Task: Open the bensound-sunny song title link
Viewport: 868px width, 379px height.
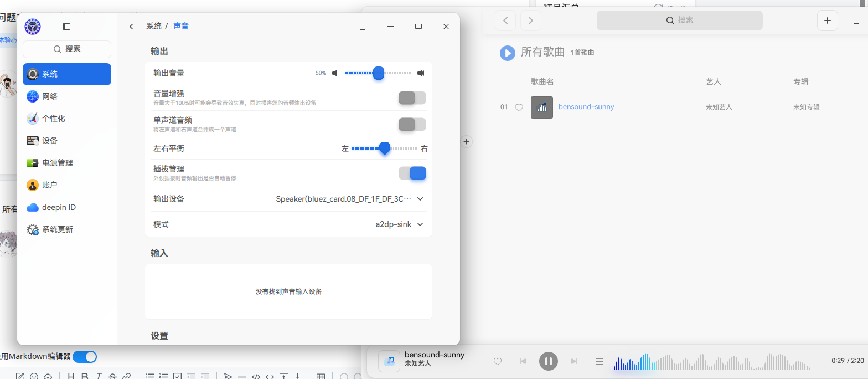Action: (586, 107)
